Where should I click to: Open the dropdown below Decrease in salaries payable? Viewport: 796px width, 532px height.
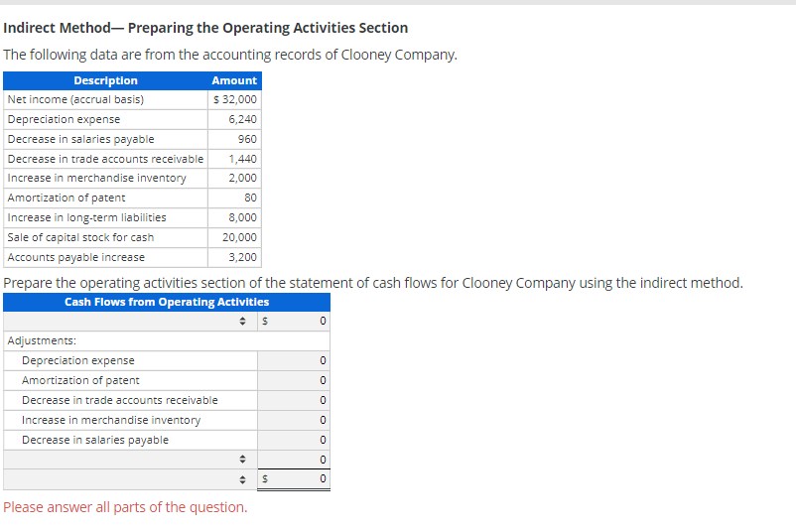coord(130,460)
